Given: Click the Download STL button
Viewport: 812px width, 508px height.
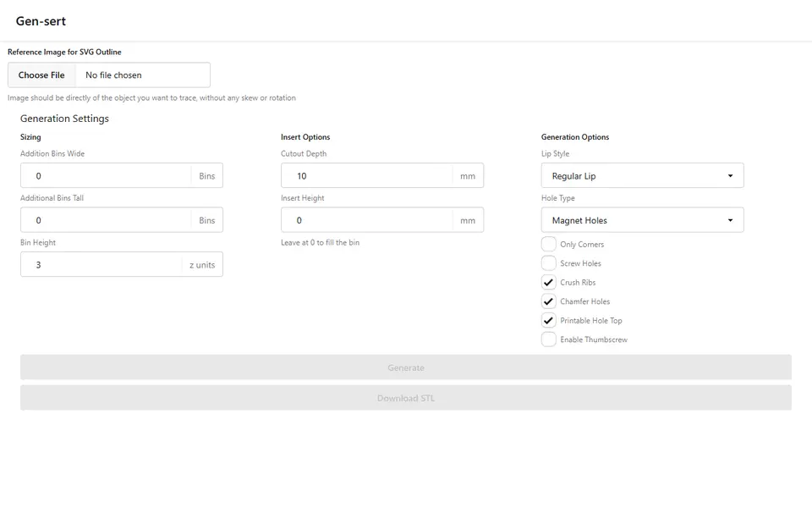Looking at the screenshot, I should point(406,398).
